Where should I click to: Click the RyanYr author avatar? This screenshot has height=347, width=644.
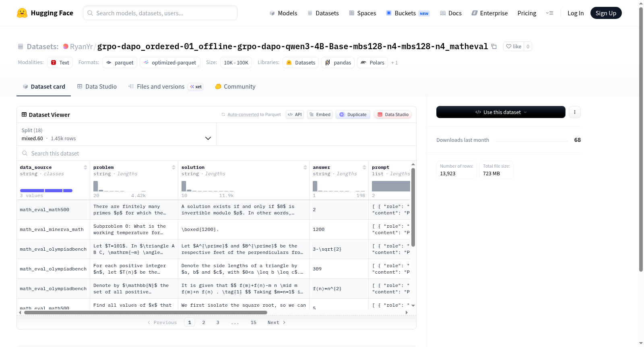point(66,46)
